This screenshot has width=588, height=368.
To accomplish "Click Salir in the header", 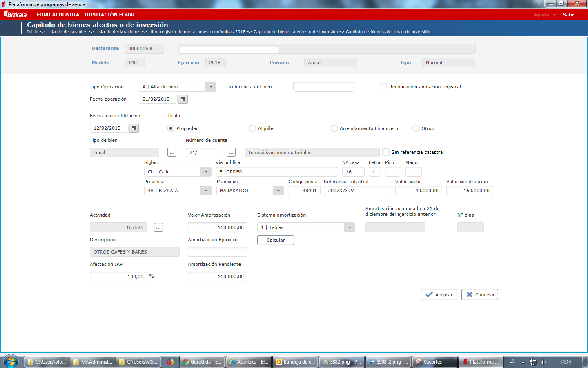I will click(568, 15).
